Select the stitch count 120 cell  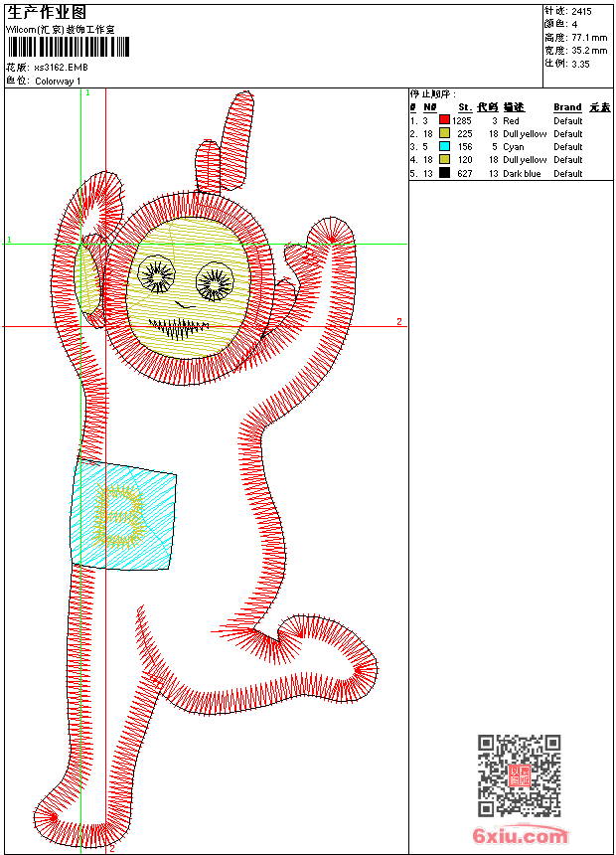(465, 160)
